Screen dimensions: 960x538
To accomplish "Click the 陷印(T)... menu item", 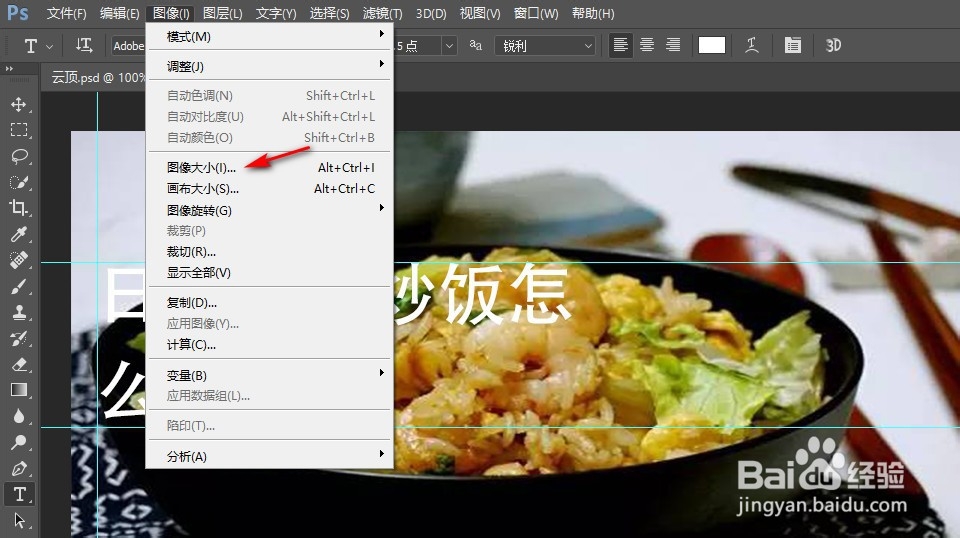I will pos(269,425).
